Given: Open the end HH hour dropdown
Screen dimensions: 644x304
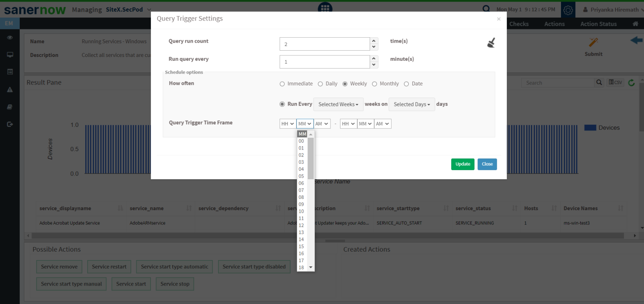Looking at the screenshot, I should point(348,124).
